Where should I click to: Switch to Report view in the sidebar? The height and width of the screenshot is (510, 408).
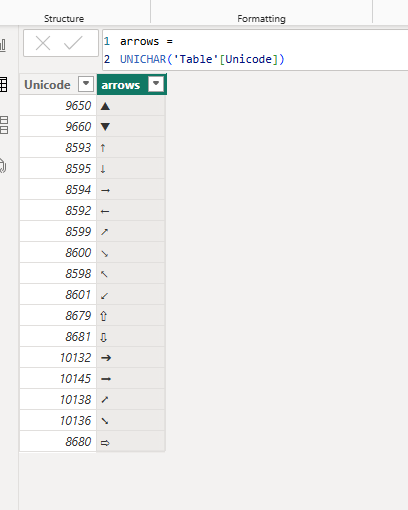[x=3, y=45]
